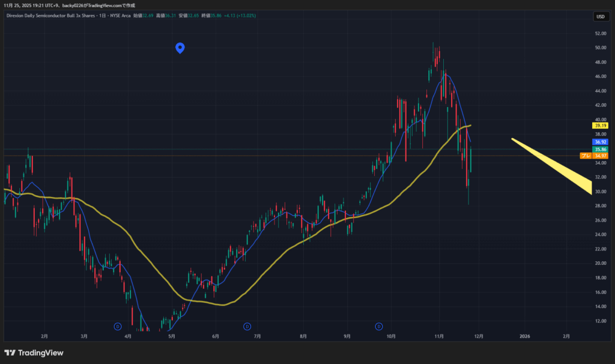Click the dividend D marker near late September
Viewport: 615px width, 364px height.
379,326
